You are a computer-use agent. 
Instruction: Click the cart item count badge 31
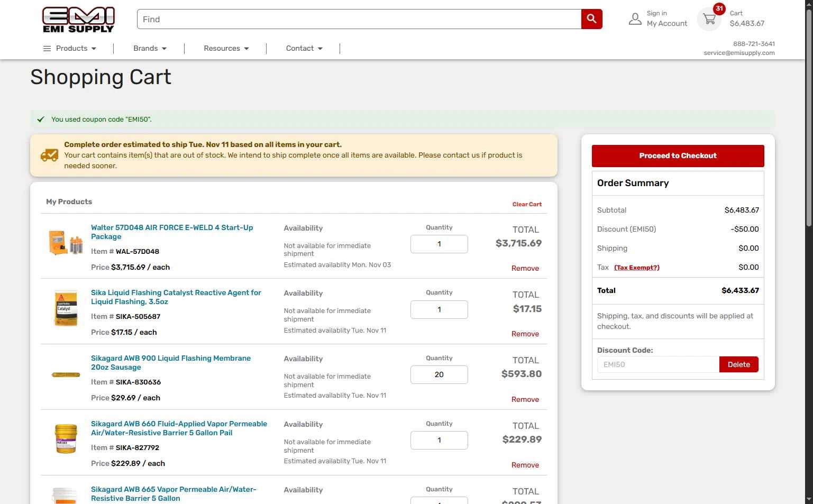coord(719,8)
